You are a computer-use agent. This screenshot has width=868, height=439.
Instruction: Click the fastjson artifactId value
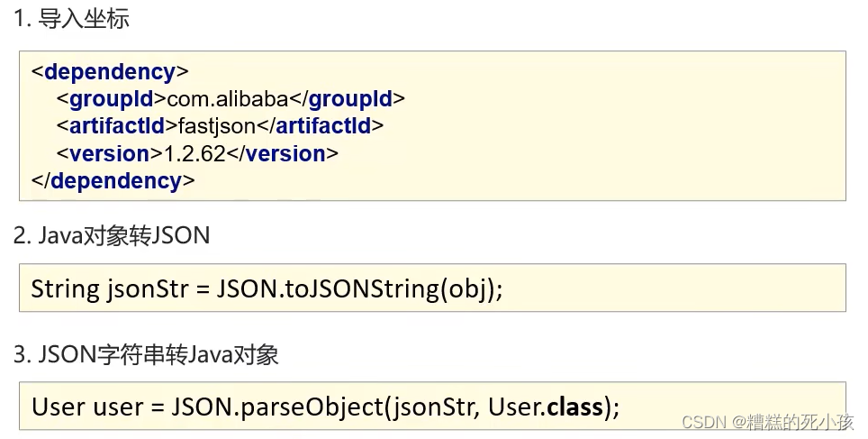(217, 126)
